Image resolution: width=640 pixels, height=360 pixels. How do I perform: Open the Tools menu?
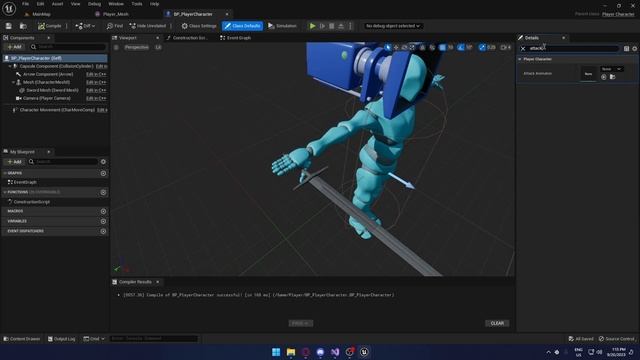click(x=137, y=4)
